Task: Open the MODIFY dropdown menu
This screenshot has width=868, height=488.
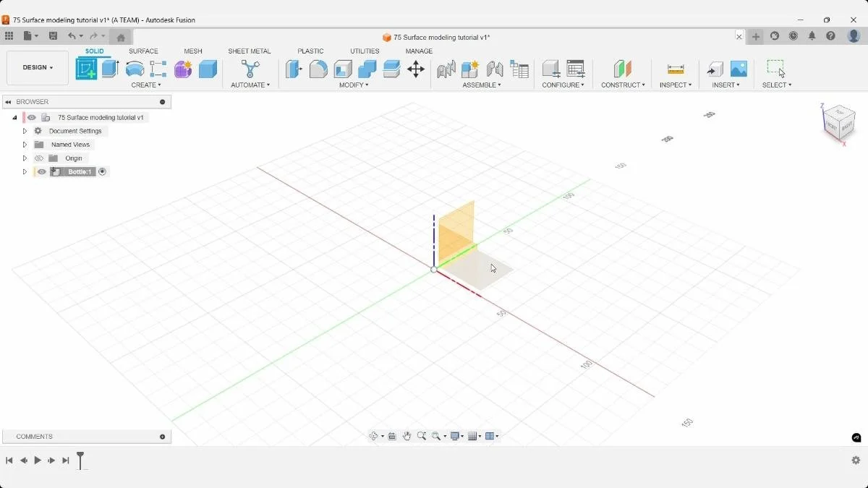Action: click(x=354, y=85)
